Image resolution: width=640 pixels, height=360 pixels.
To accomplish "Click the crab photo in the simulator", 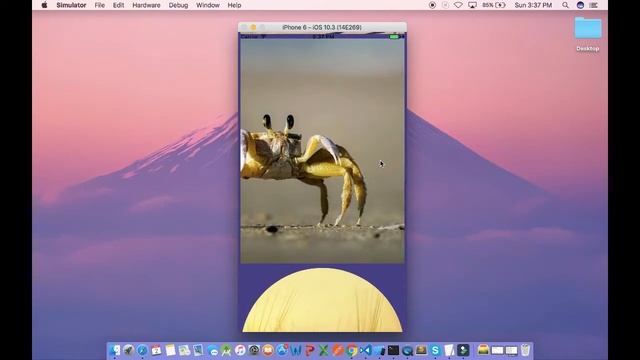I will 322,151.
